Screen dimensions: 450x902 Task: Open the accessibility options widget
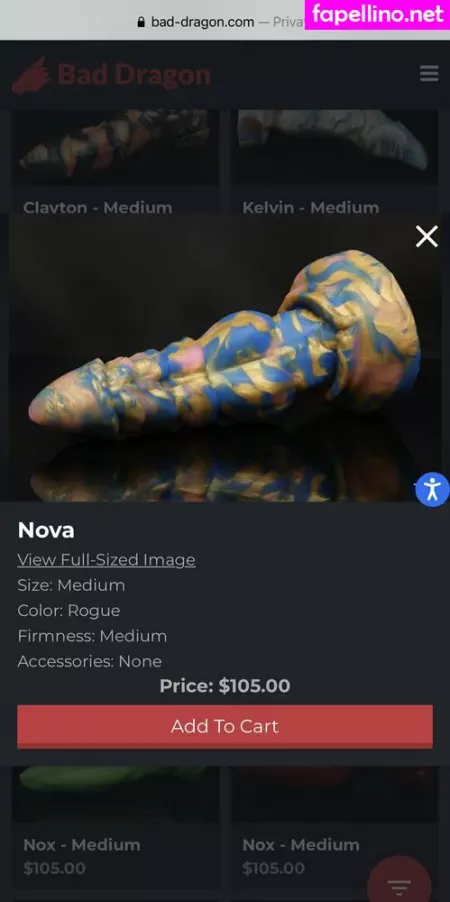[432, 490]
